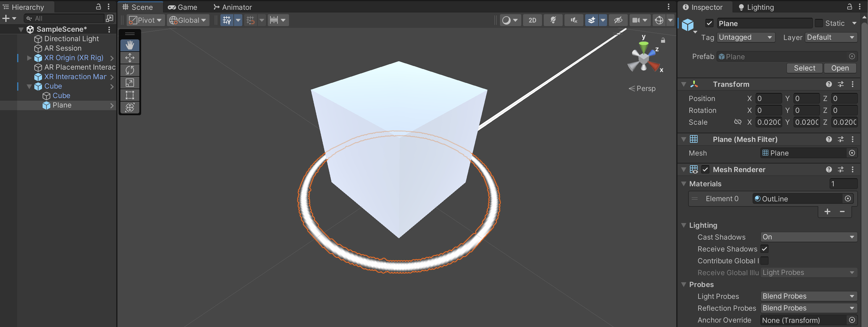Toggle 2D view mode
The image size is (868, 327).
point(532,20)
